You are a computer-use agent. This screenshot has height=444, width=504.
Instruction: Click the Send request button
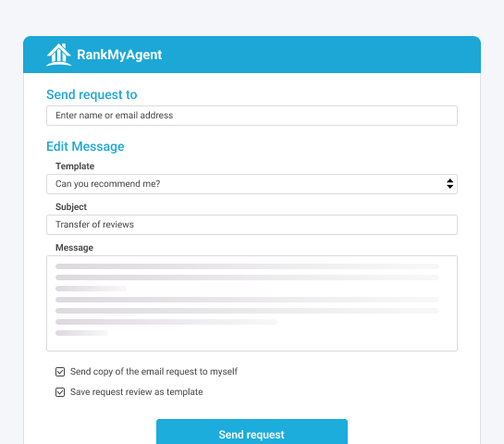252,432
